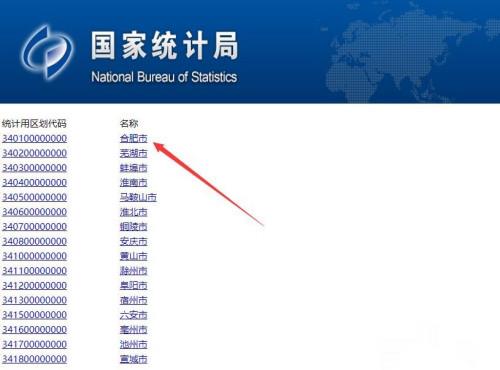The width and height of the screenshot is (500, 370).
Task: Click the 国家统计局 banner title
Action: (x=165, y=46)
